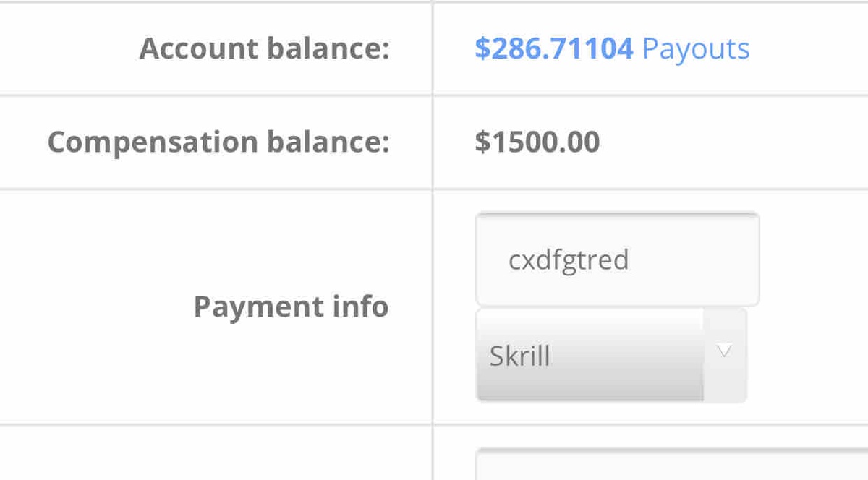This screenshot has width=868, height=480.
Task: Focus the empty field below the Skrill dropdown
Action: [x=673, y=466]
